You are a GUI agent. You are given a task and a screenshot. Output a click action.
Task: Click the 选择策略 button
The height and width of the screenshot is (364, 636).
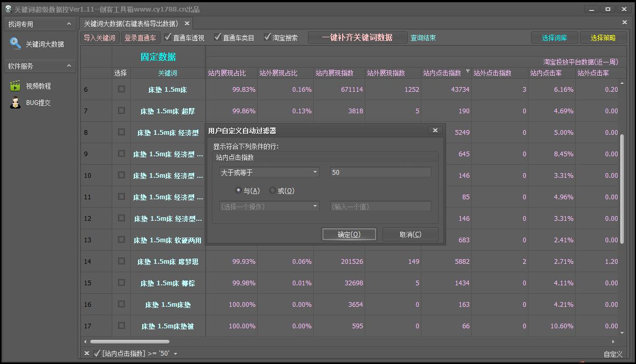point(603,38)
